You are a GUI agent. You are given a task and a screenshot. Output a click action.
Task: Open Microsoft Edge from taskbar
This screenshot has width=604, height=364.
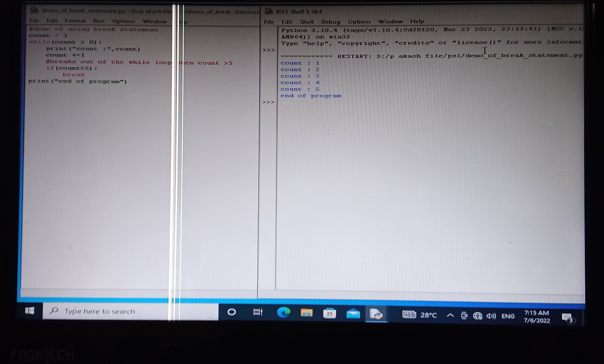[284, 313]
